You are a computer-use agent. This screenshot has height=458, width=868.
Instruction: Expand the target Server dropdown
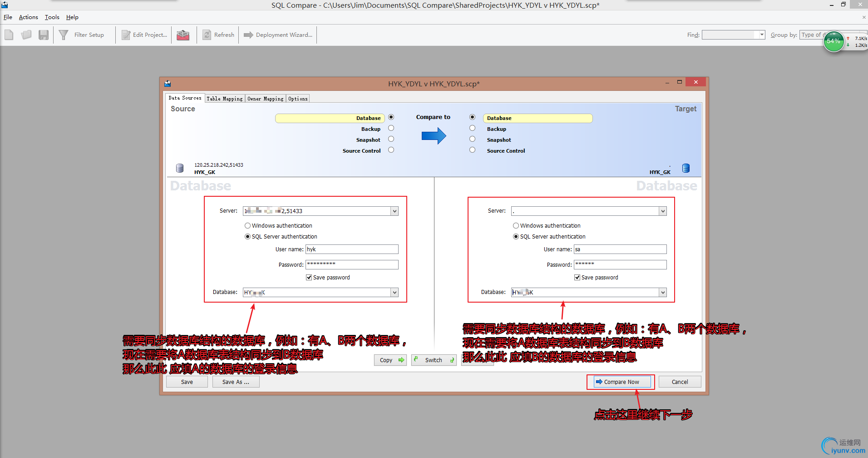click(663, 211)
